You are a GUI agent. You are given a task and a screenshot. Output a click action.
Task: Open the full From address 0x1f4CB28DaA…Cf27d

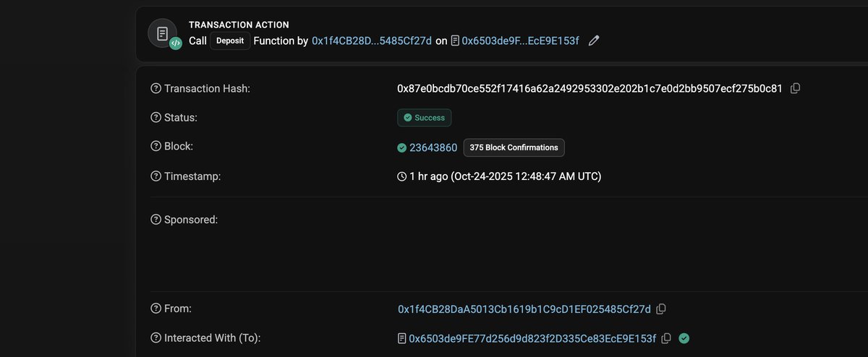(524, 309)
